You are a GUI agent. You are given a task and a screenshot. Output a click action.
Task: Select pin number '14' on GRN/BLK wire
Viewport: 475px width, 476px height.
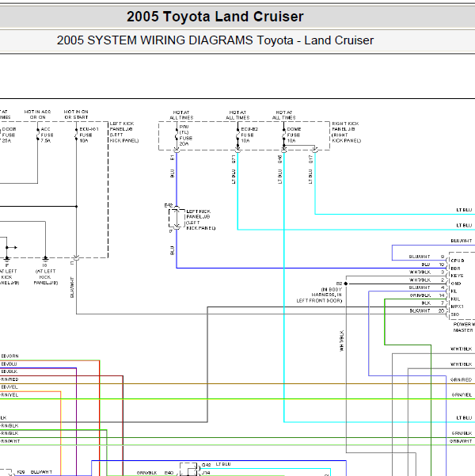[x=442, y=295]
